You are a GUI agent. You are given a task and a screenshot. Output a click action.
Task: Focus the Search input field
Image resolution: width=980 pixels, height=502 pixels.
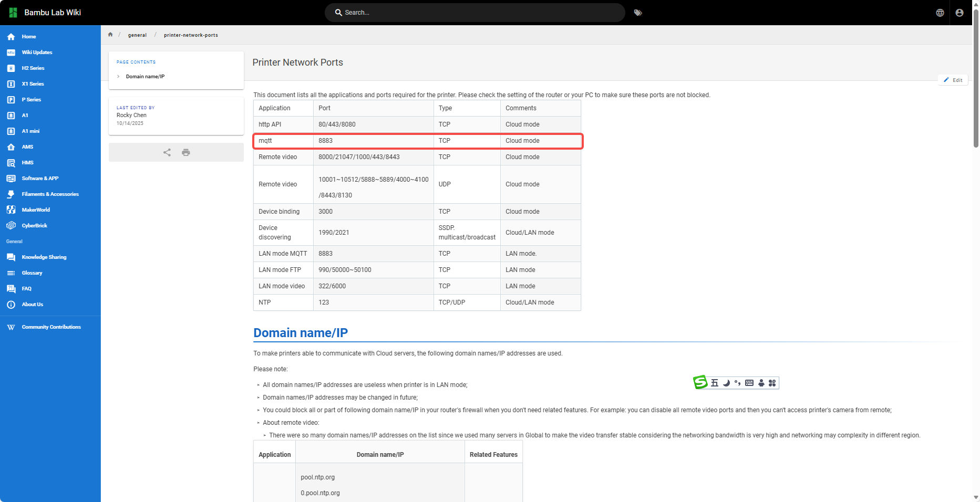(x=475, y=13)
